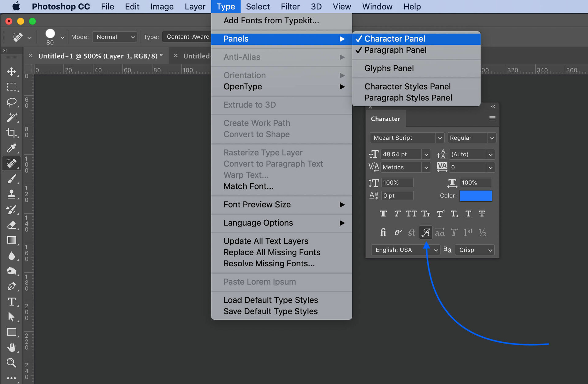Select the Pen tool
Screen dimensions: 588x384
point(12,286)
